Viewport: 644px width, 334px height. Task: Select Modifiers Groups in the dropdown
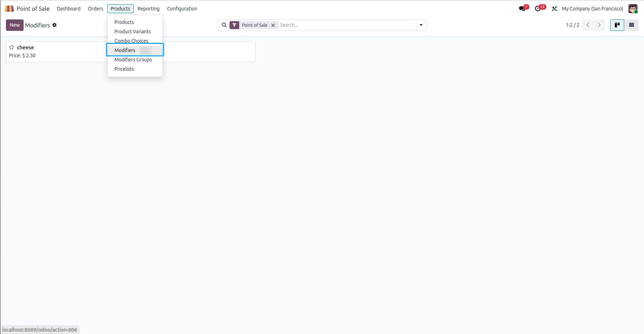point(135,60)
